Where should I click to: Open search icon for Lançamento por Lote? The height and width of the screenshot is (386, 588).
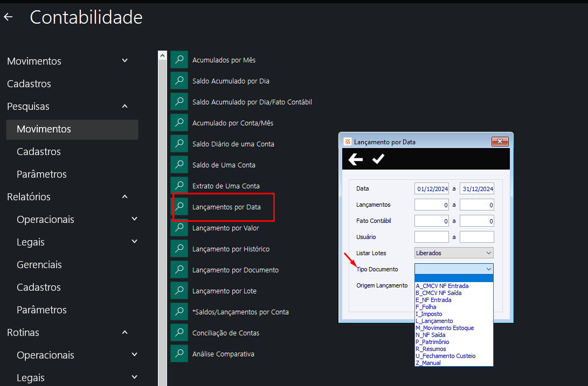(x=179, y=290)
